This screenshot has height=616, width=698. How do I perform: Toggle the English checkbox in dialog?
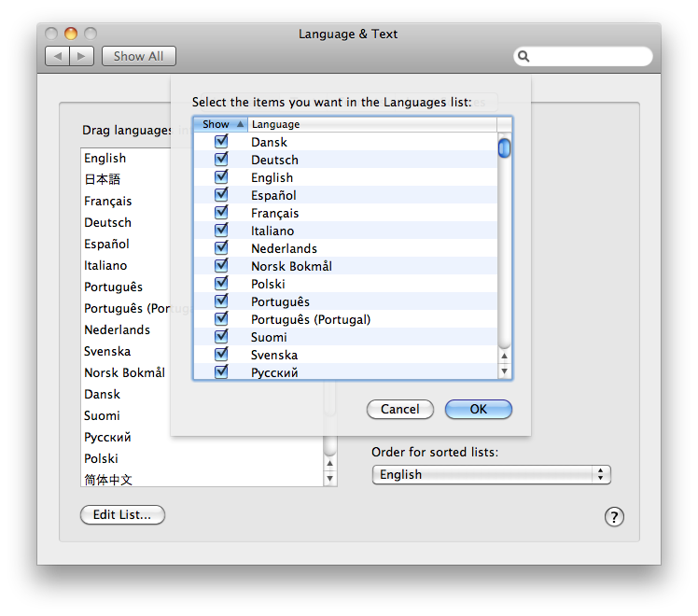(221, 177)
